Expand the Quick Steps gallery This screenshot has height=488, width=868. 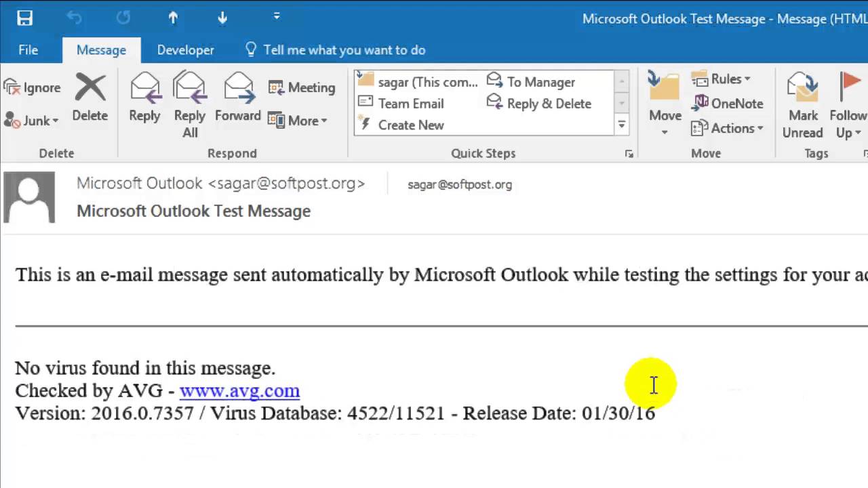(x=621, y=125)
